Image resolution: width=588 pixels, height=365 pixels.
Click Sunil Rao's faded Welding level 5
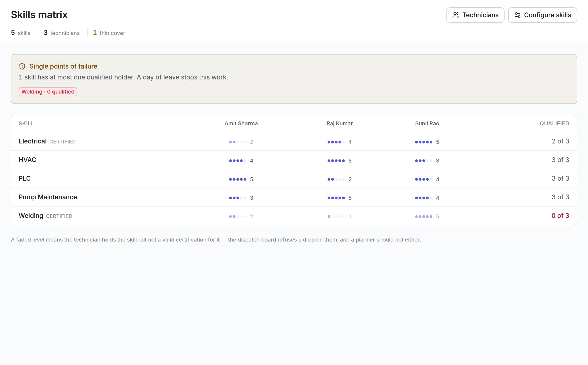click(x=427, y=216)
